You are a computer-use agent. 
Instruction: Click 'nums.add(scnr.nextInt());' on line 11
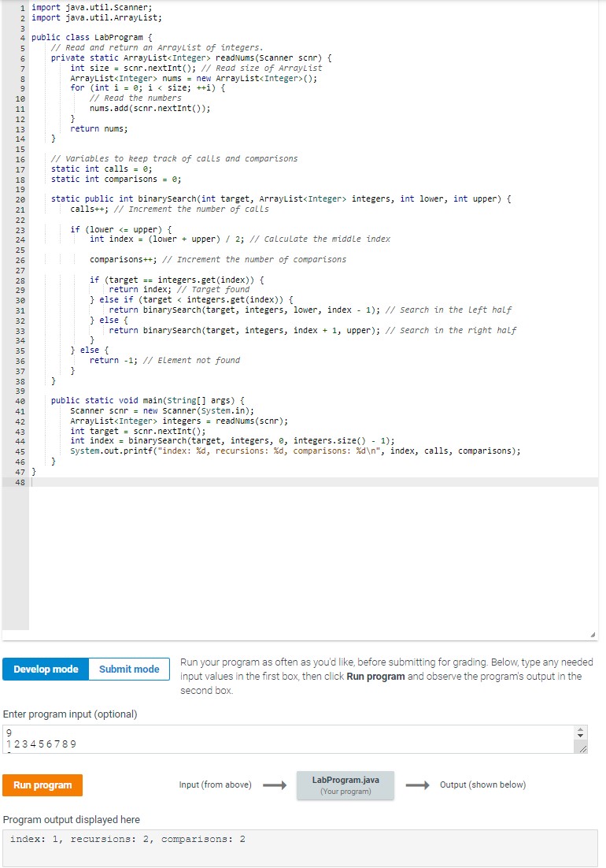[x=150, y=109]
